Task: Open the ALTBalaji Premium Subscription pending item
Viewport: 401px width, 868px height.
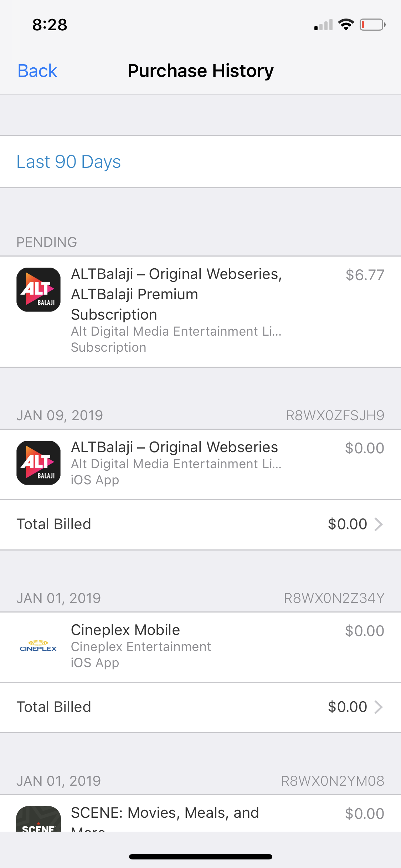Action: tap(176, 294)
